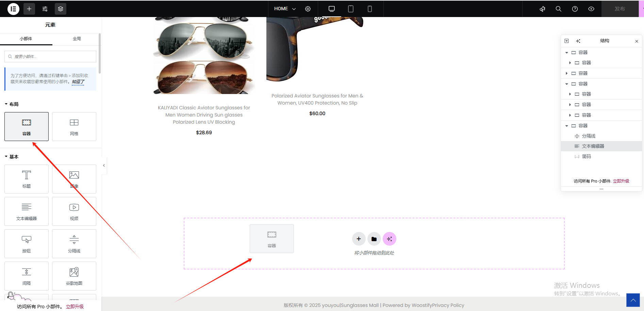
Task: Switch to mobile preview mode
Action: [x=370, y=9]
